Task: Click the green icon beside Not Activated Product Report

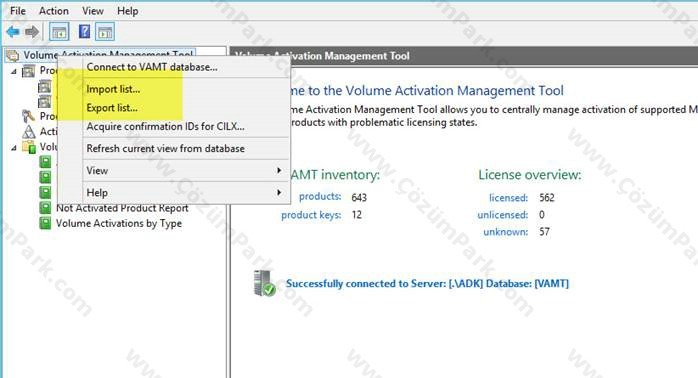Action: coord(45,207)
